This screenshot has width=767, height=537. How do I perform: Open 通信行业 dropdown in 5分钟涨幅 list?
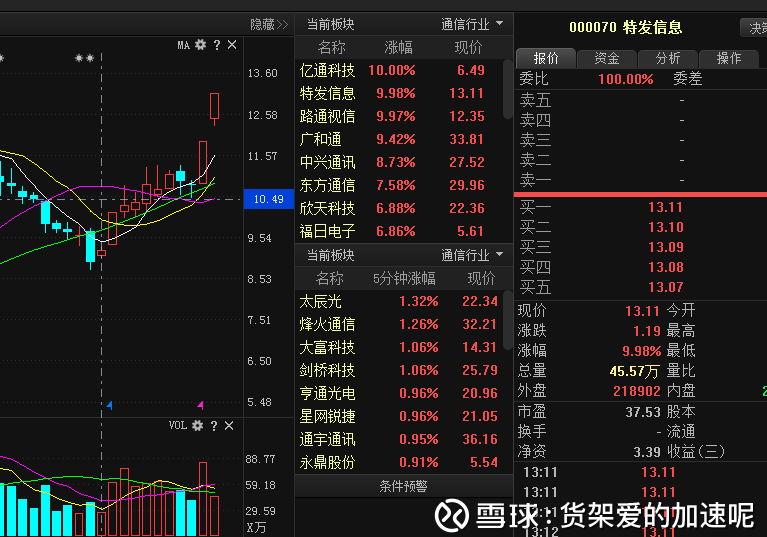coord(472,255)
